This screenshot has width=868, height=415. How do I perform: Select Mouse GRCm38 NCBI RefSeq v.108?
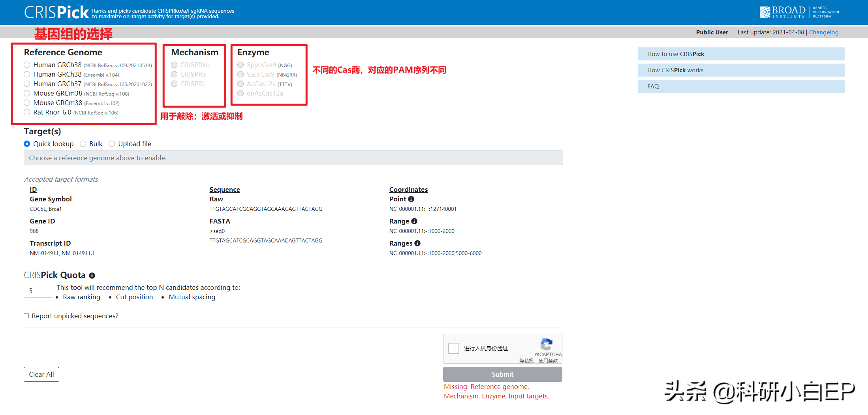click(27, 93)
